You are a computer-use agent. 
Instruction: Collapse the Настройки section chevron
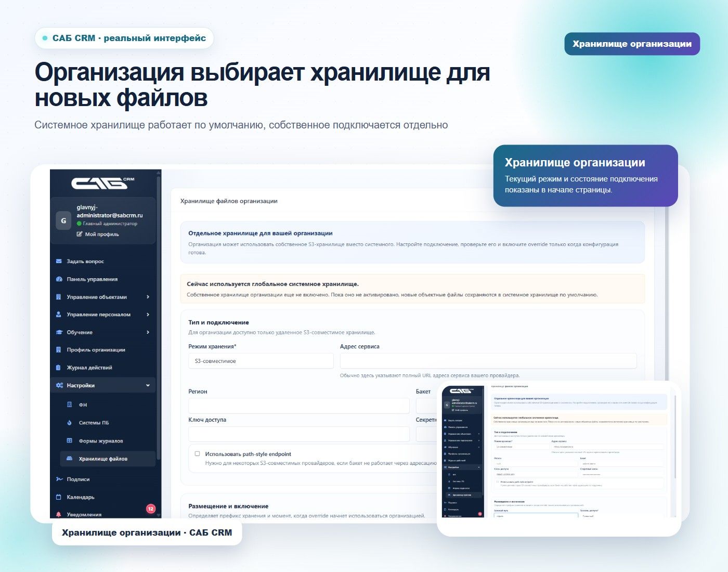pos(148,385)
